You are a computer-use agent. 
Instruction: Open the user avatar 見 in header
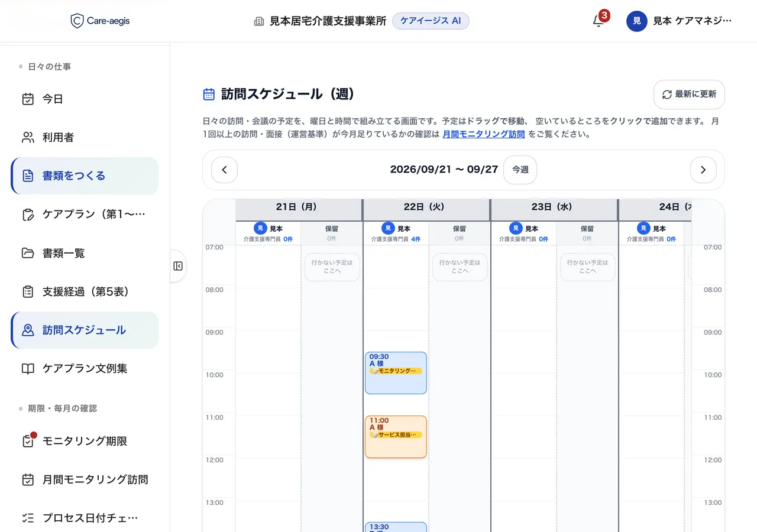click(637, 21)
